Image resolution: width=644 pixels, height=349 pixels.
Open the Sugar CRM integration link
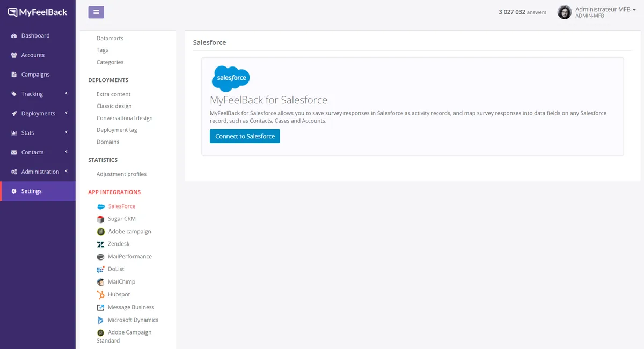coord(122,219)
